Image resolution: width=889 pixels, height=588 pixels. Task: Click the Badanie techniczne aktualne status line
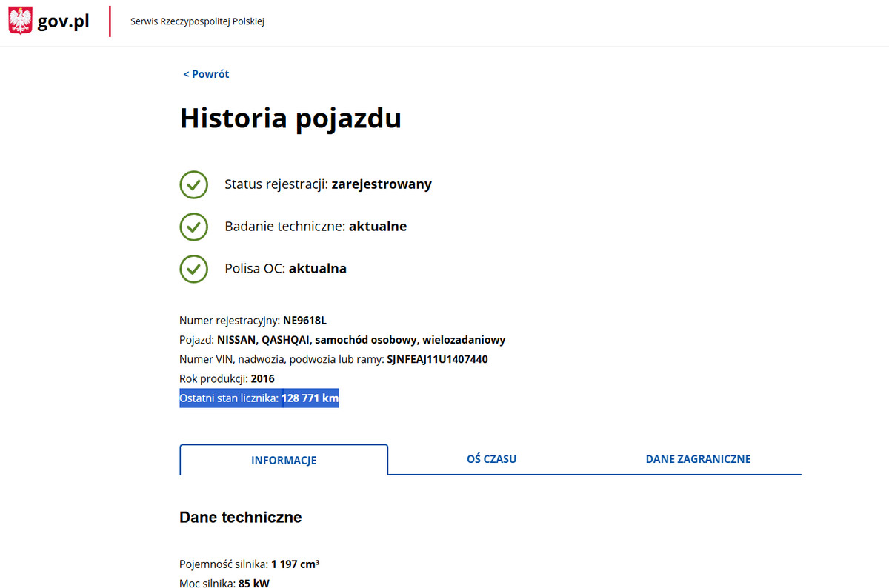(x=316, y=227)
